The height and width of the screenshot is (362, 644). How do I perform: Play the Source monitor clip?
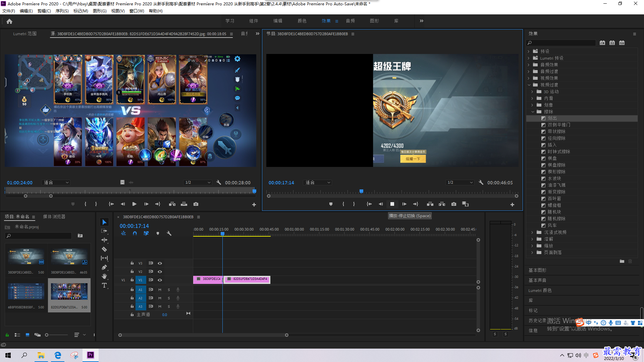(x=134, y=204)
